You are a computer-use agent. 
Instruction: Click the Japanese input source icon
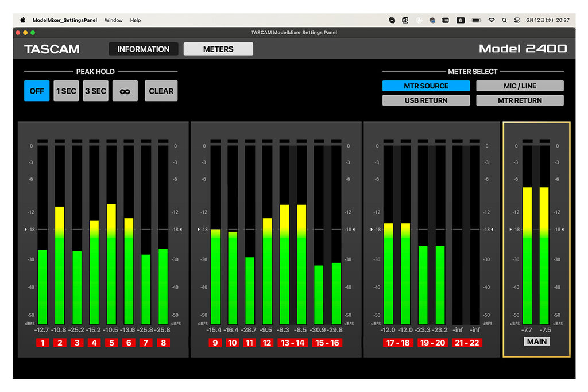point(461,20)
